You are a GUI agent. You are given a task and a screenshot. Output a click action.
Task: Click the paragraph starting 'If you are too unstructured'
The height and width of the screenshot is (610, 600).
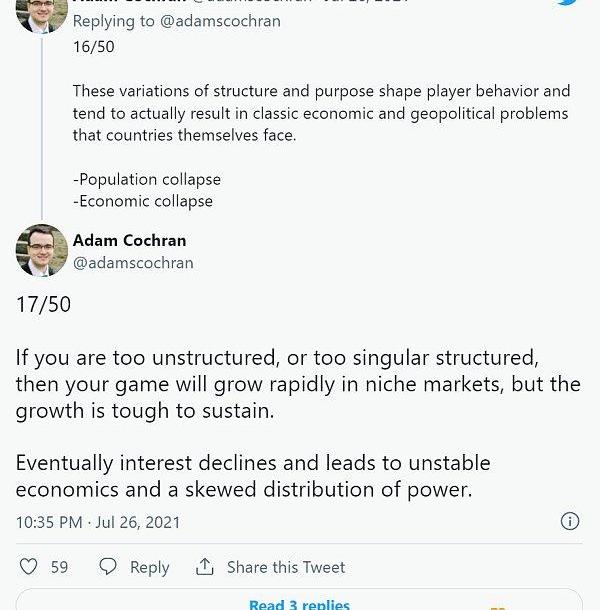(297, 384)
